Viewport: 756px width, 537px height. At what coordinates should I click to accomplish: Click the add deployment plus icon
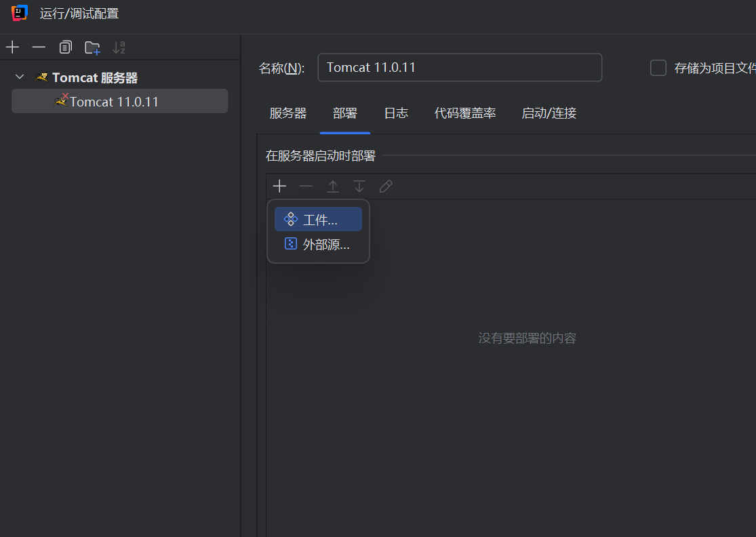279,186
